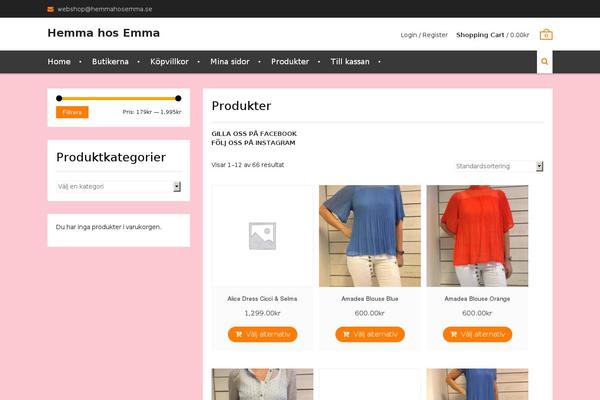Click the webshop@hemmahosemma.se email address
This screenshot has width=600, height=400.
pos(105,9)
